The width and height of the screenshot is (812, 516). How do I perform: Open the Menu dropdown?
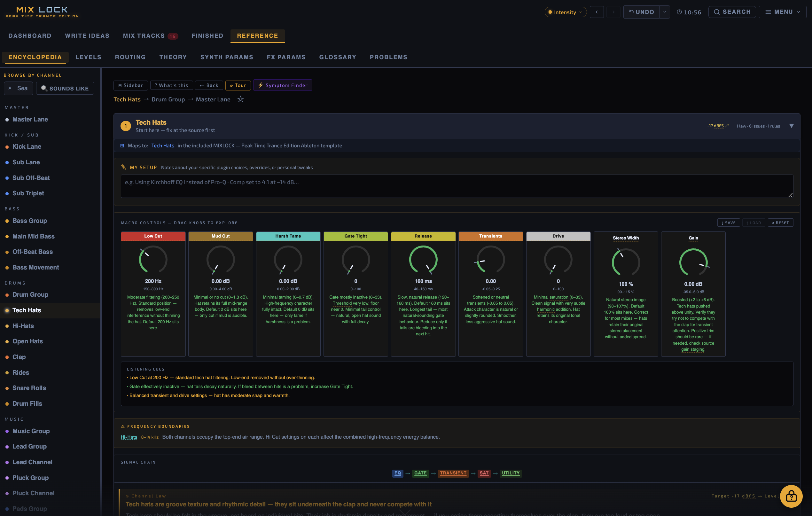(x=782, y=12)
